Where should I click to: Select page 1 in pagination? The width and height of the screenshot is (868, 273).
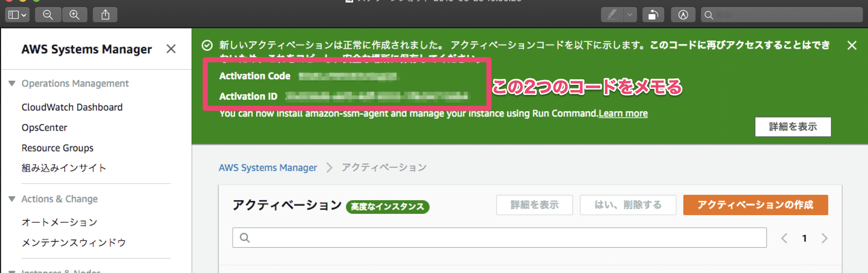click(x=804, y=238)
